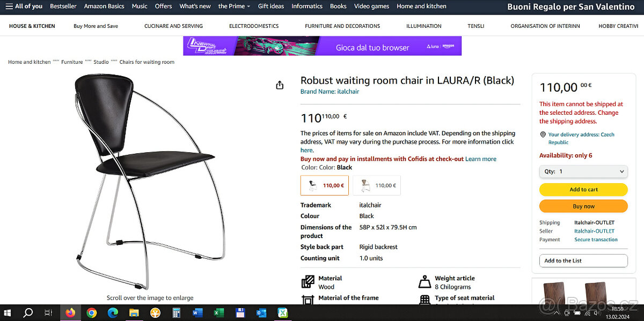Click the share icon beside the product image
Image resolution: width=644 pixels, height=321 pixels.
[x=280, y=85]
